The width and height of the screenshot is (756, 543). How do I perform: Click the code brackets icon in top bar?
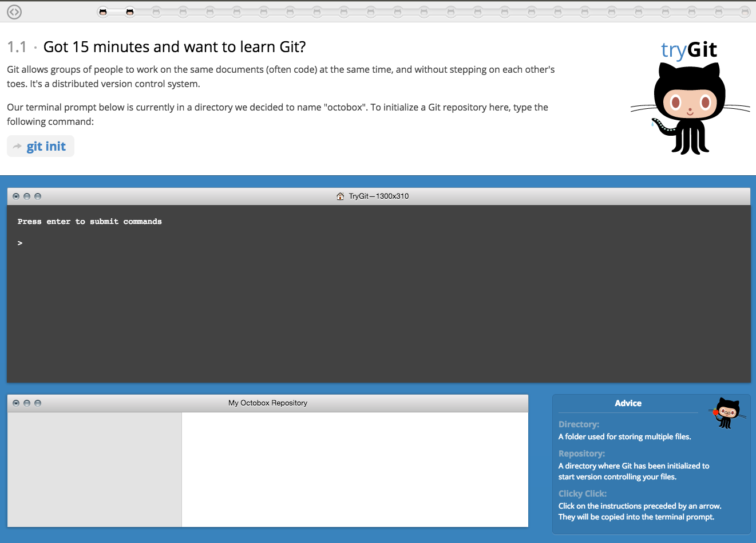coord(14,11)
